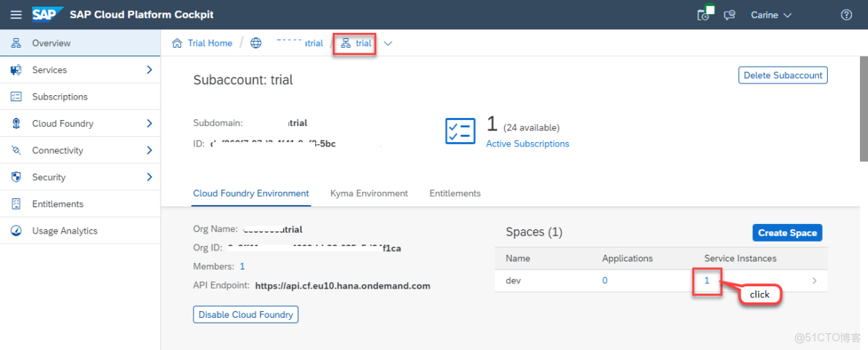Open dev space Applications count 0
This screenshot has height=350, width=868.
pyautogui.click(x=605, y=280)
